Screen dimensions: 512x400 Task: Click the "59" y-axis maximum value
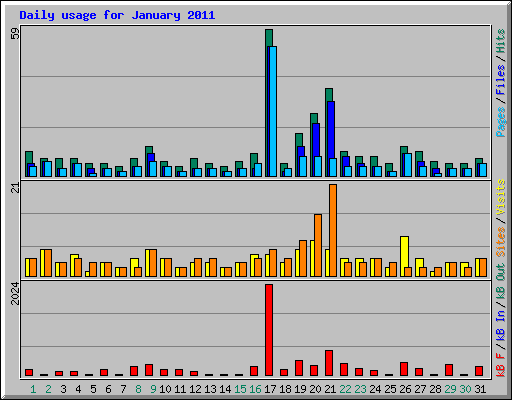(x=15, y=33)
